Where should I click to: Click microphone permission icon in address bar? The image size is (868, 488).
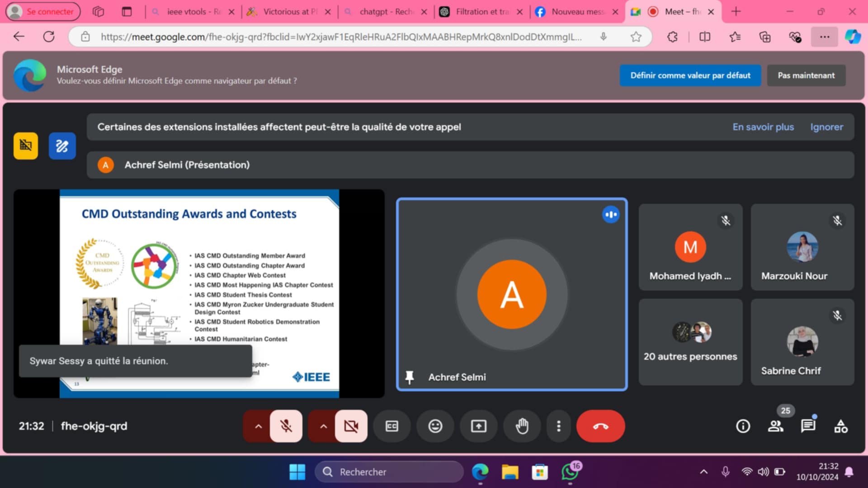pyautogui.click(x=603, y=37)
